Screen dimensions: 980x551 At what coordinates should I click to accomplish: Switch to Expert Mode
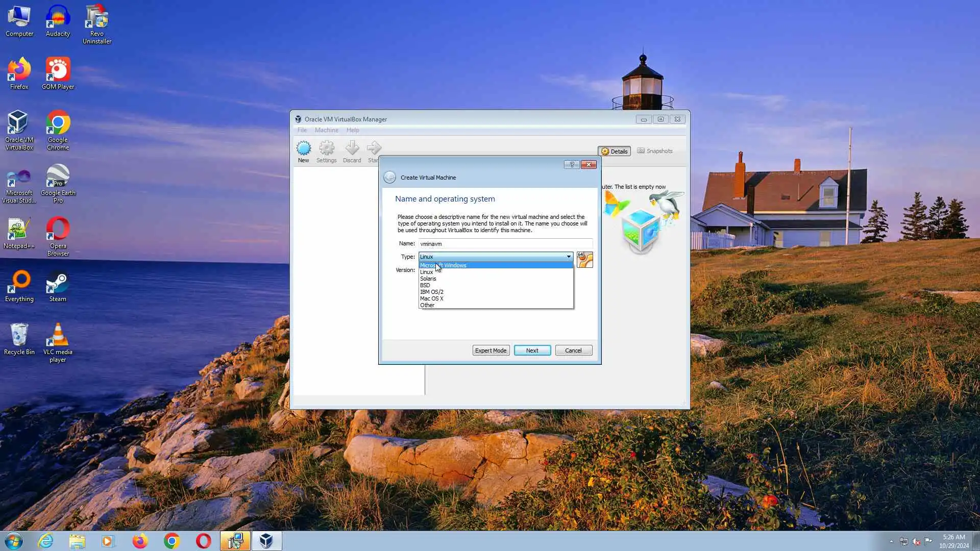click(x=491, y=350)
